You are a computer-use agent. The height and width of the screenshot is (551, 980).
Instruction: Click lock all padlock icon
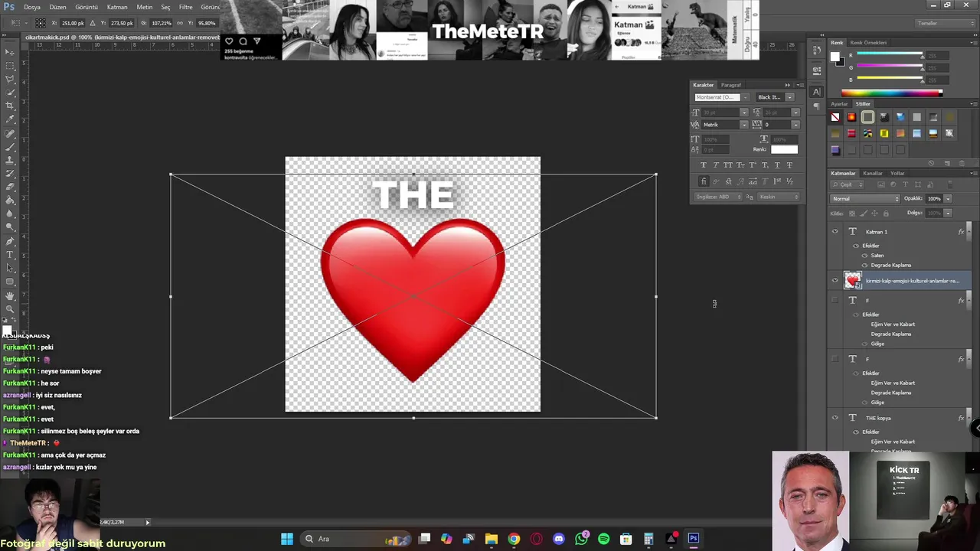click(x=884, y=213)
